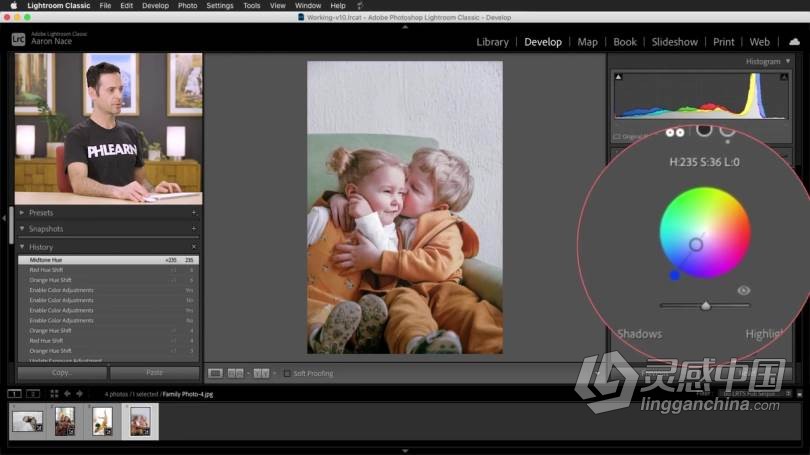The image size is (810, 455).
Task: Go forward with the right arrow icon
Action: pos(80,394)
